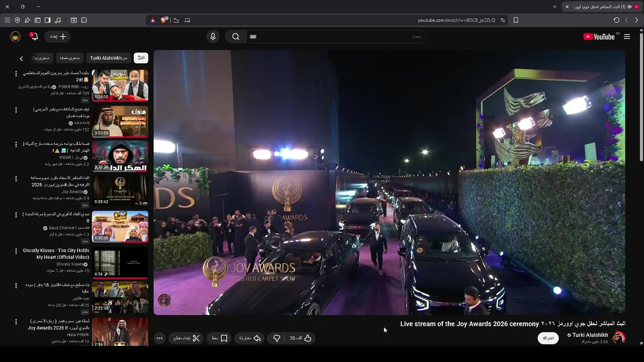Select the 'All' filter chip
This screenshot has height=362, width=644.
(x=141, y=58)
